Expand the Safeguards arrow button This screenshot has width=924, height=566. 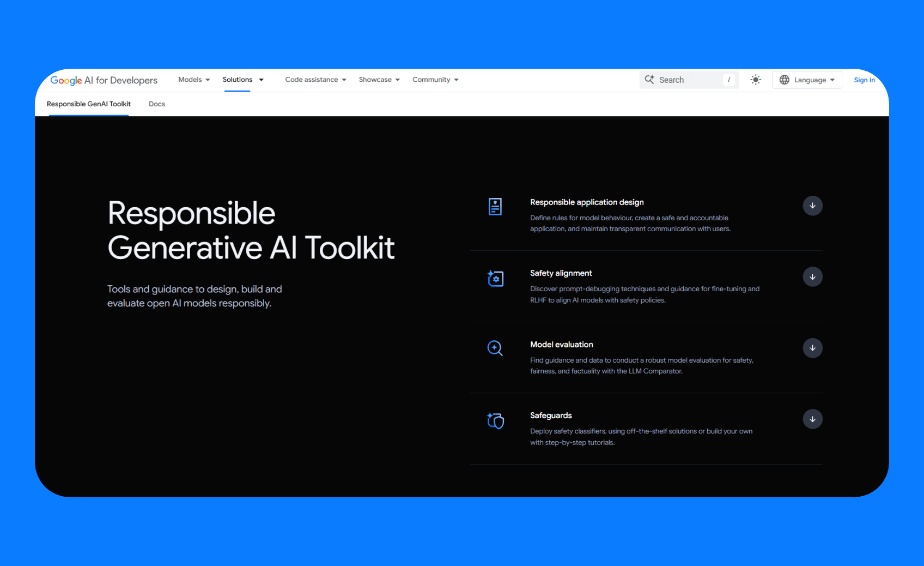point(812,419)
